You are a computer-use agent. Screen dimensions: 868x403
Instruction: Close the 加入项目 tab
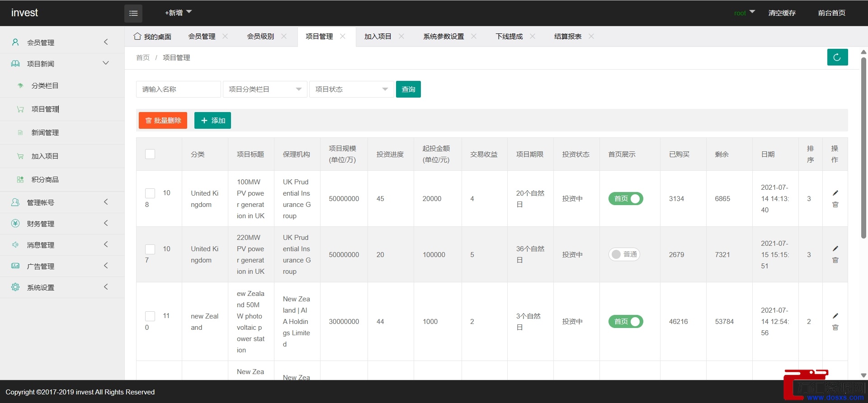[x=401, y=36]
